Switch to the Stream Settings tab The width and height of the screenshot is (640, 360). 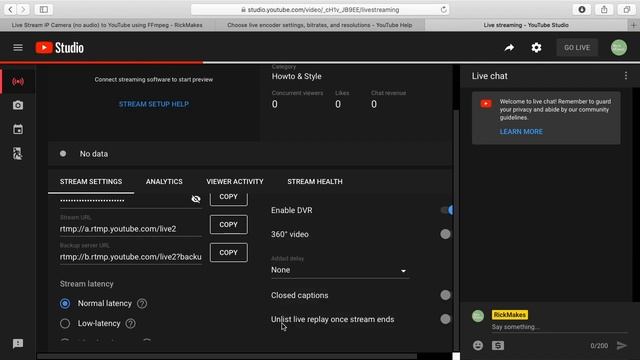pos(91,182)
